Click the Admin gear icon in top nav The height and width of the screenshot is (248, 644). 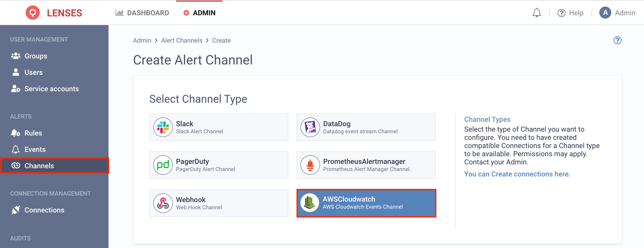coord(186,13)
